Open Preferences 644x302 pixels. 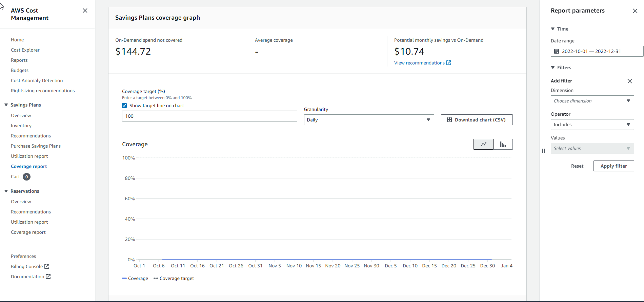23,256
